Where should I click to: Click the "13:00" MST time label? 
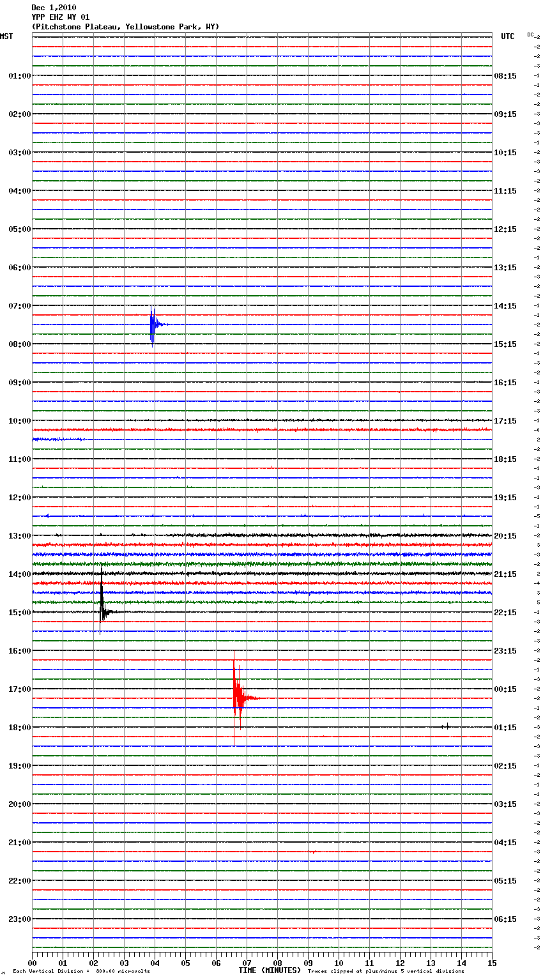[19, 536]
